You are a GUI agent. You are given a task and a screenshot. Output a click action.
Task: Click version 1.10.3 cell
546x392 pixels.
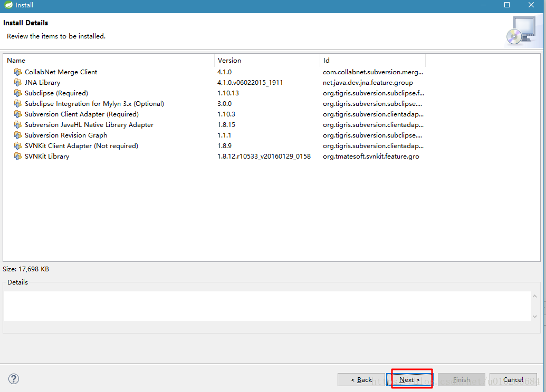pyautogui.click(x=226, y=114)
